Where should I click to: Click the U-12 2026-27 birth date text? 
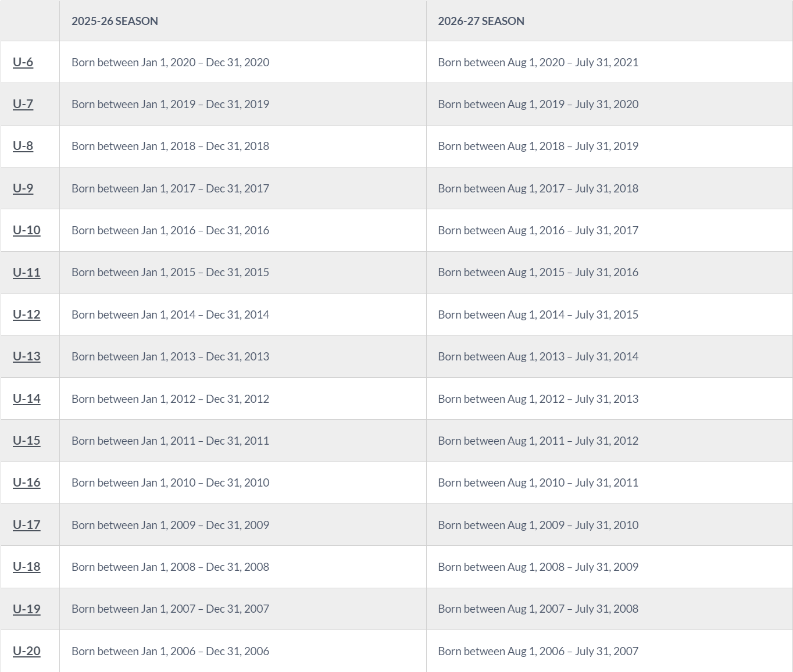pos(538,314)
